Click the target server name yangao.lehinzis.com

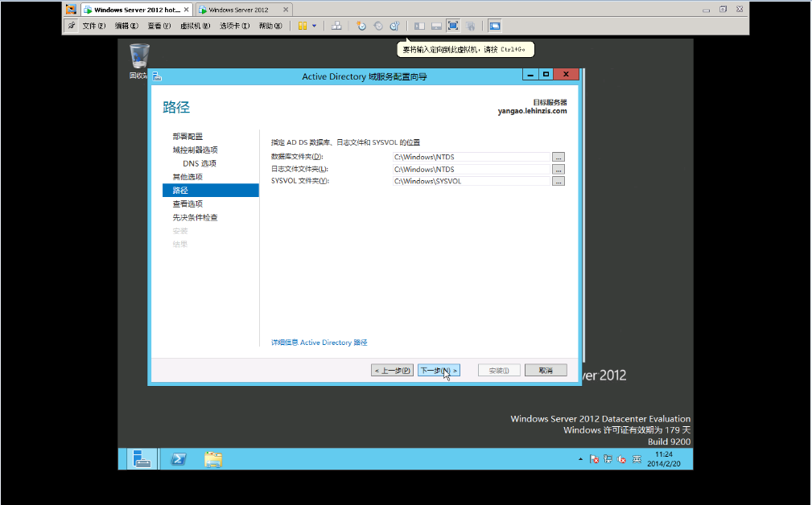[533, 111]
